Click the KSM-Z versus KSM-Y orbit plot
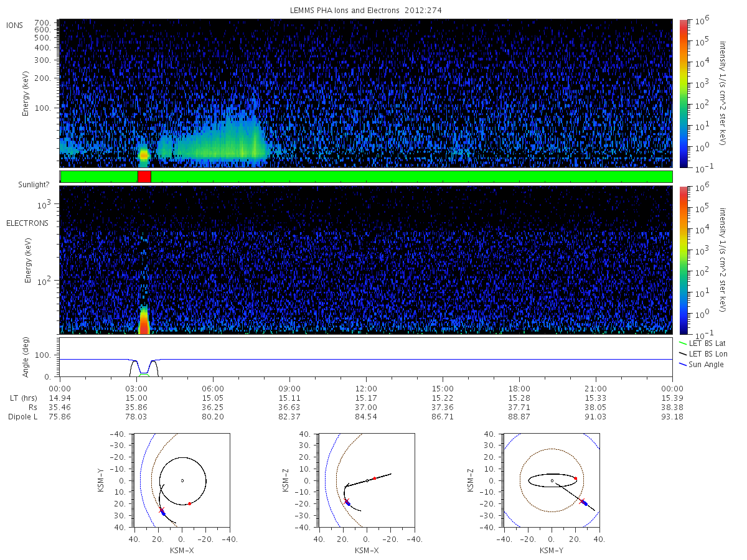 [x=552, y=480]
